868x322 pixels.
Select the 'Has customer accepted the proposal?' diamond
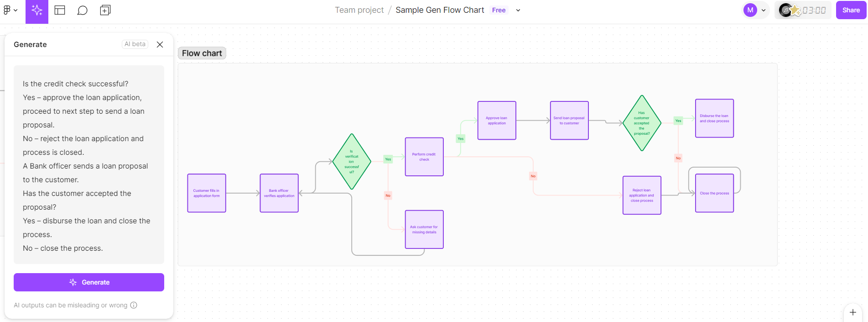pos(642,123)
